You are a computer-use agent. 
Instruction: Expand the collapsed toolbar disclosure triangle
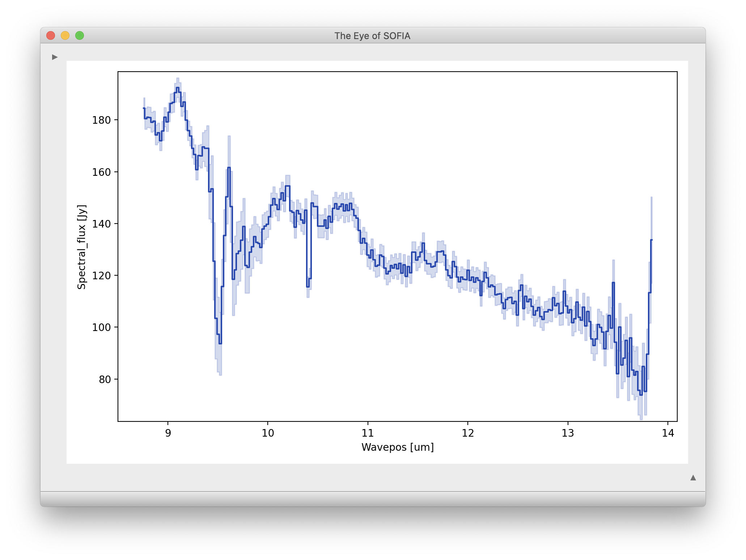pyautogui.click(x=54, y=56)
